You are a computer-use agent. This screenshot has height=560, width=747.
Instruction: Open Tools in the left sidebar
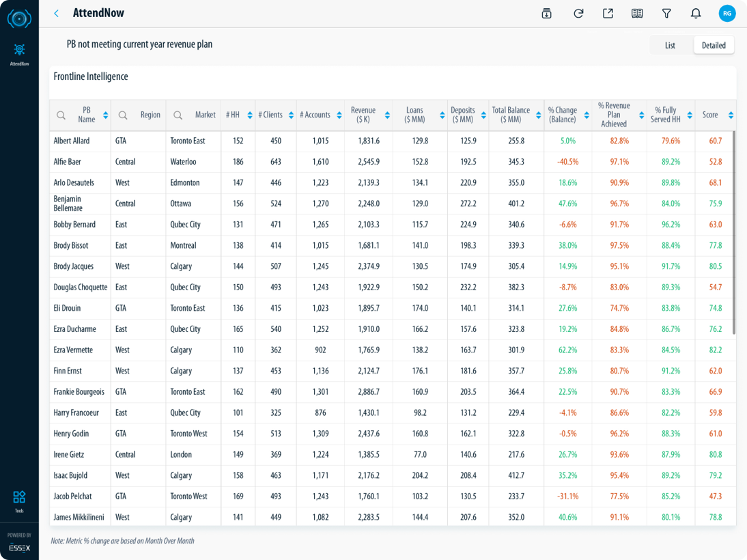19,500
